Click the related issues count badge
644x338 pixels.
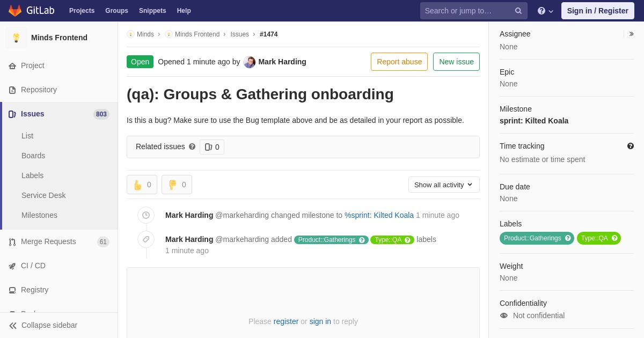click(x=212, y=147)
